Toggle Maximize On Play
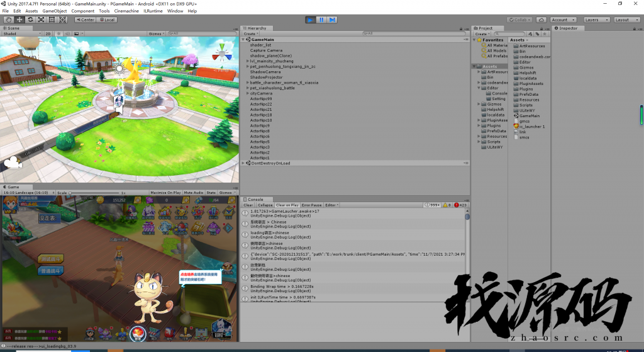The width and height of the screenshot is (644, 352). point(165,193)
